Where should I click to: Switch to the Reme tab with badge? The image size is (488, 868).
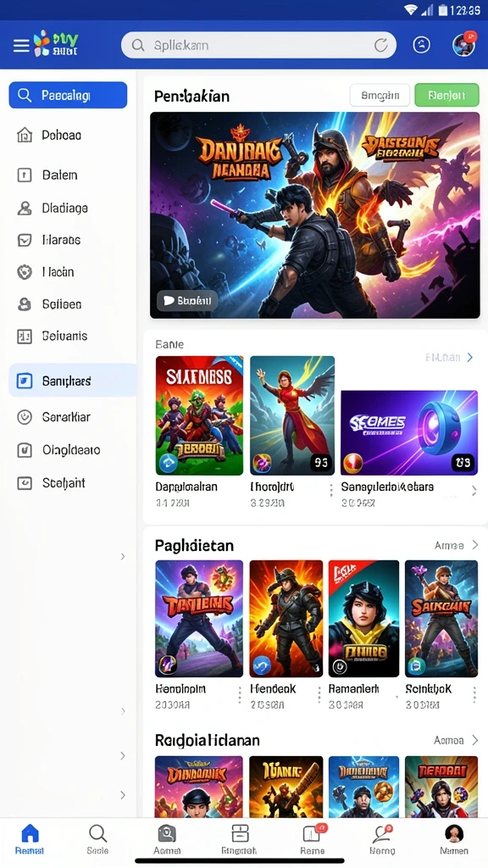pos(313,839)
